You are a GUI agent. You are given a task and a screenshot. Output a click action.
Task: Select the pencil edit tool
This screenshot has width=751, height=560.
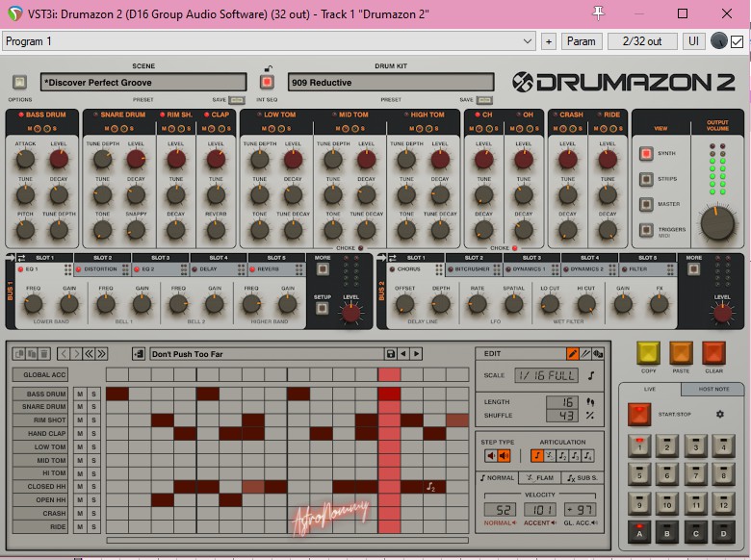572,354
